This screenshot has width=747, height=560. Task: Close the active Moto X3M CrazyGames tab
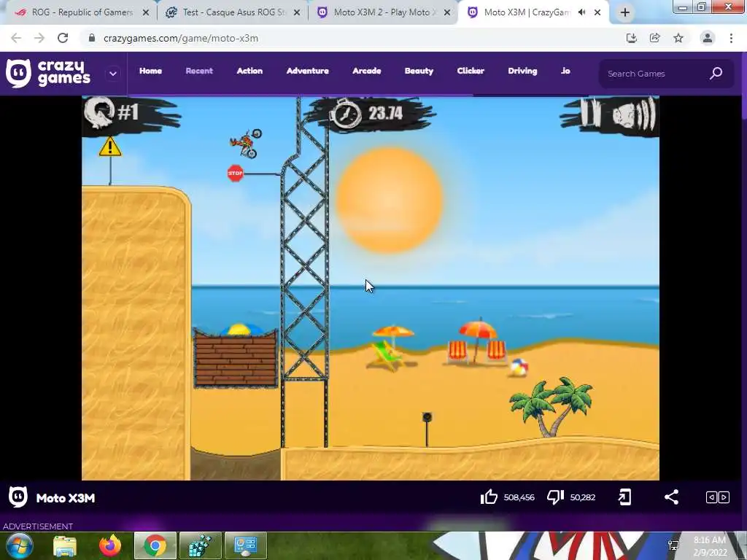coord(597,13)
